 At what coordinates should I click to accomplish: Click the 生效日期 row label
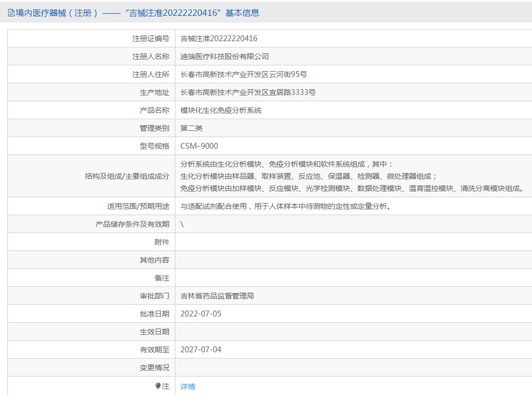tap(154, 332)
